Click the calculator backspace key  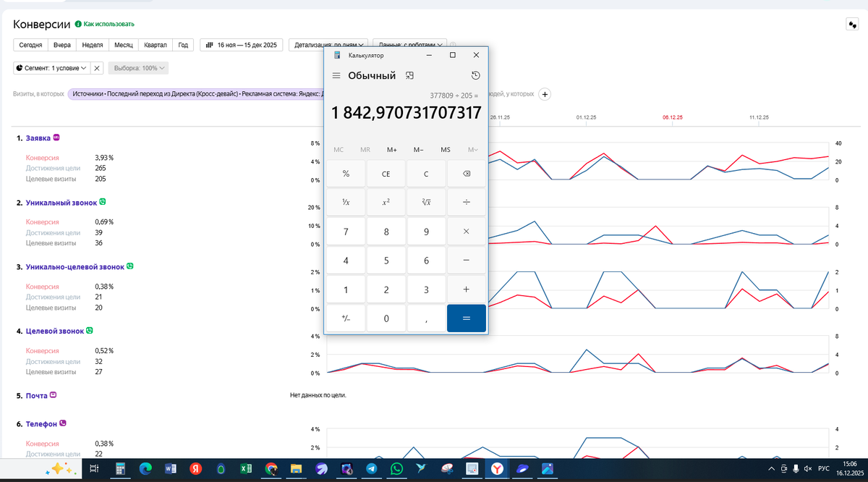point(467,174)
